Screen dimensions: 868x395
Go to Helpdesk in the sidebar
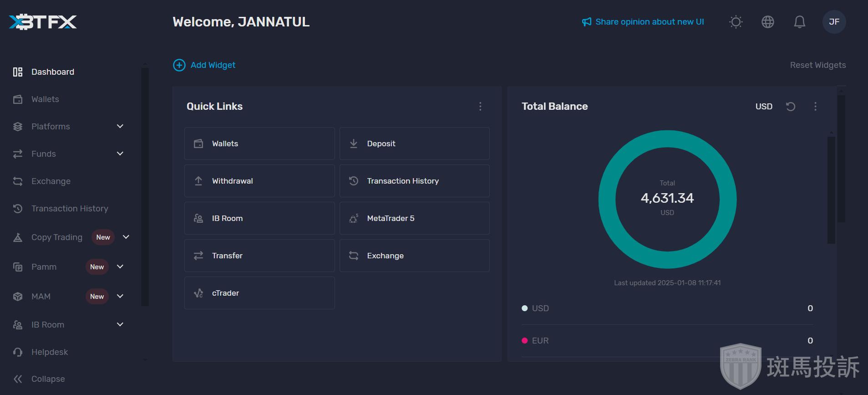click(49, 352)
